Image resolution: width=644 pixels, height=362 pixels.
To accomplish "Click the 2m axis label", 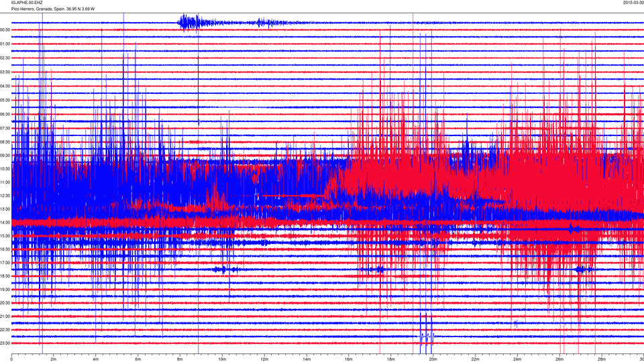I will [54, 359].
